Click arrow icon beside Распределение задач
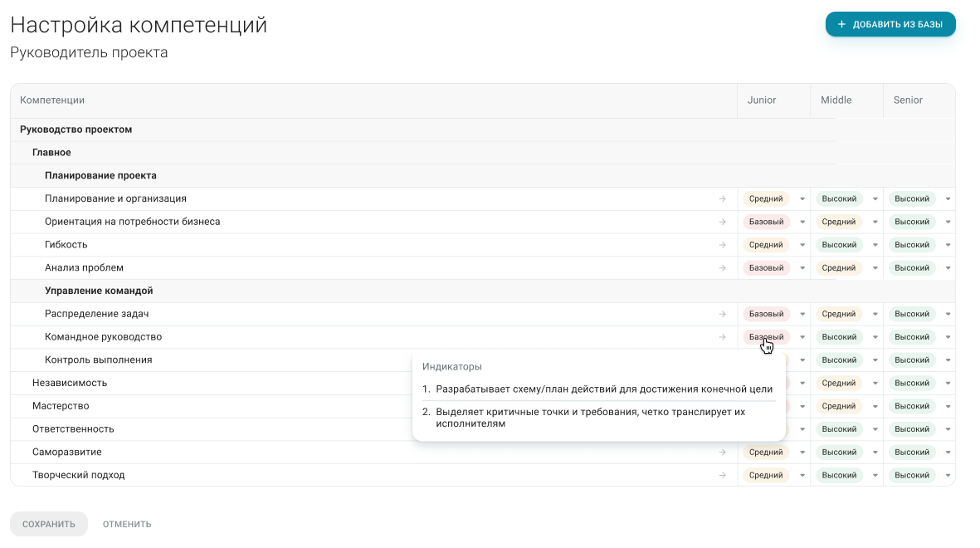Viewport: 980px width, 548px height. pyautogui.click(x=723, y=314)
